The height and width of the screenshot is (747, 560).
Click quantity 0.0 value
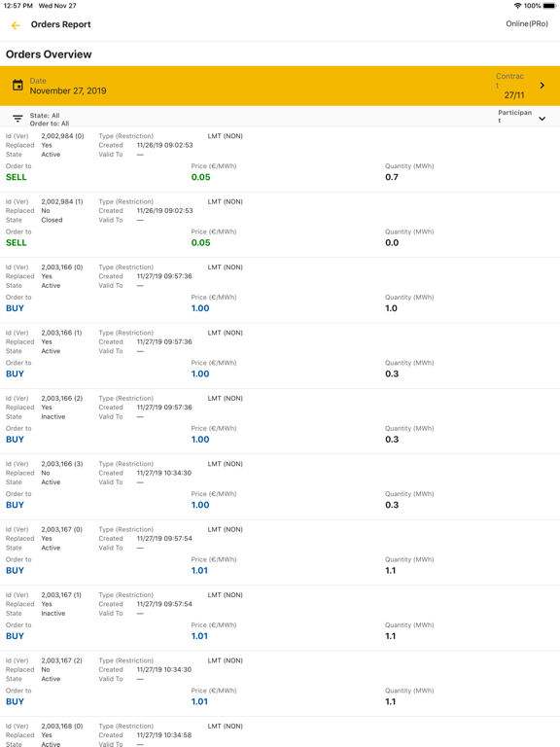pyautogui.click(x=392, y=243)
